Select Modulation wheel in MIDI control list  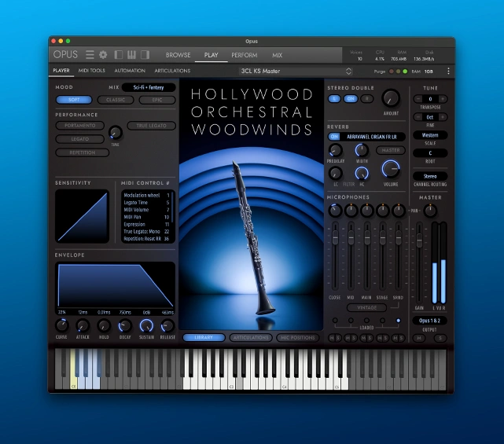[x=146, y=196]
